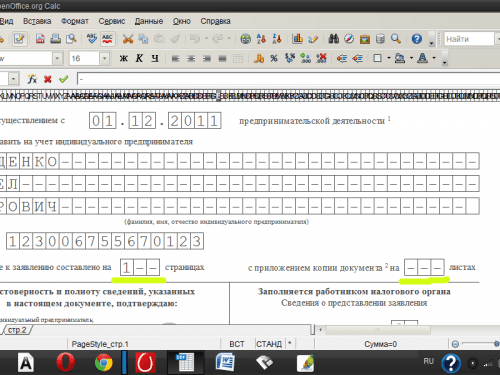Open OpenOffice Help blue question icon

tap(417, 39)
